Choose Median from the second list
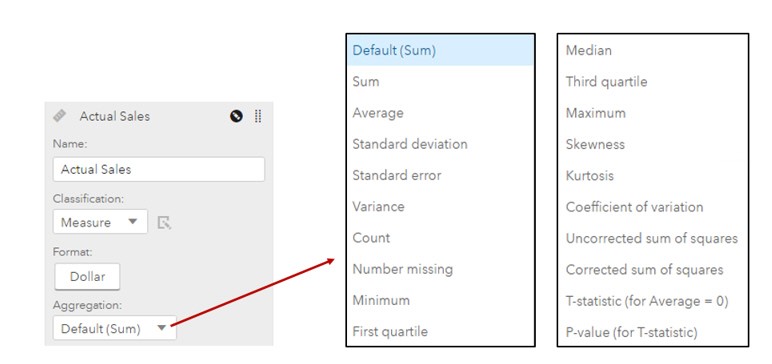 point(589,50)
